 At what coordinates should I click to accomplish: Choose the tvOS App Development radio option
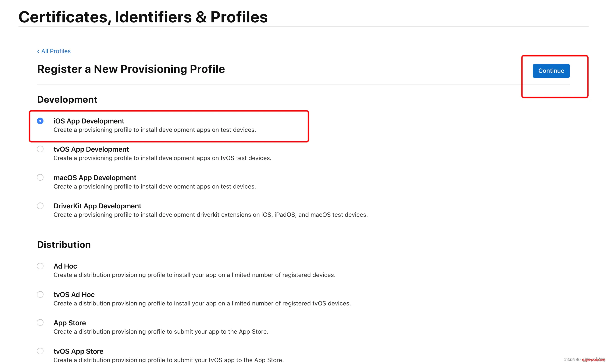pyautogui.click(x=40, y=149)
